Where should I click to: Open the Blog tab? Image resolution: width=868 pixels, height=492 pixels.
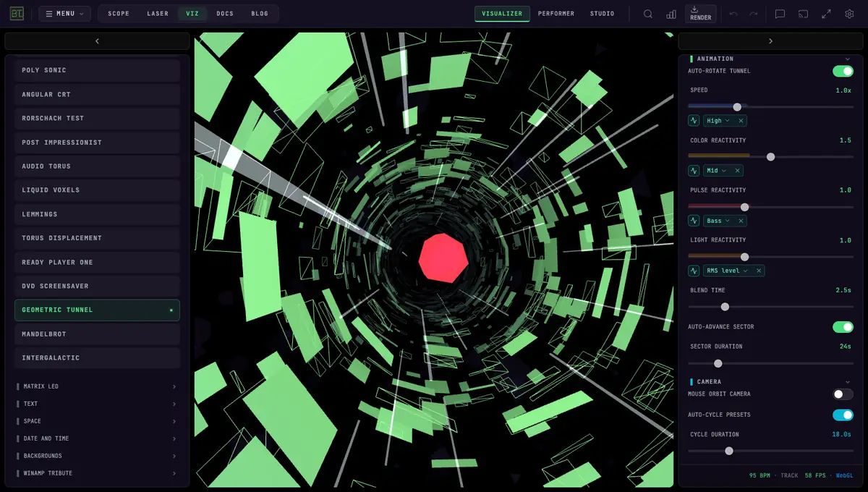pyautogui.click(x=260, y=14)
